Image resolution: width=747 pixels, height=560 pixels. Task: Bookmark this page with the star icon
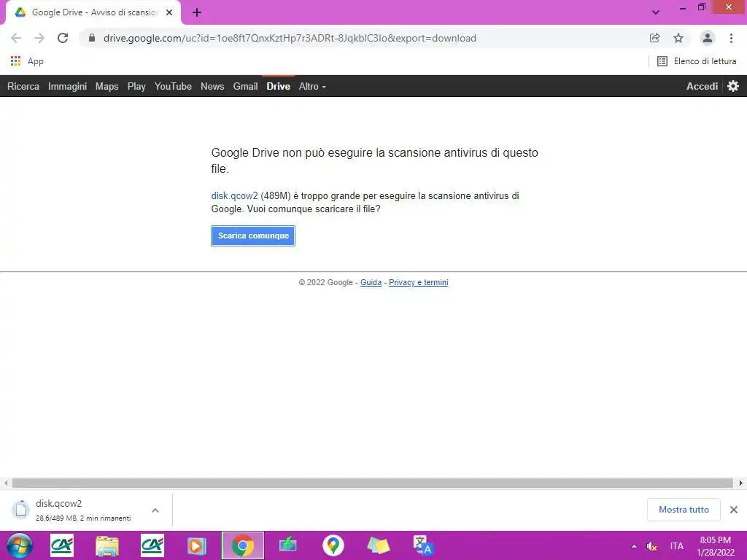point(678,38)
